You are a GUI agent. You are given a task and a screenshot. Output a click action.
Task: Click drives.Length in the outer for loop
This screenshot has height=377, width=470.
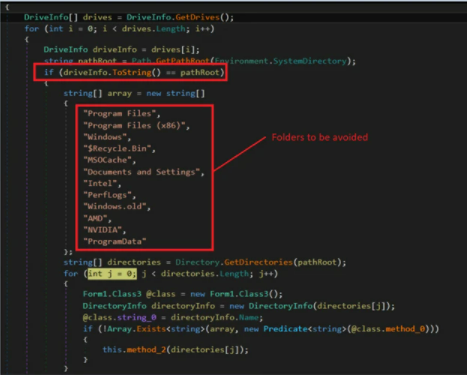pyautogui.click(x=154, y=29)
